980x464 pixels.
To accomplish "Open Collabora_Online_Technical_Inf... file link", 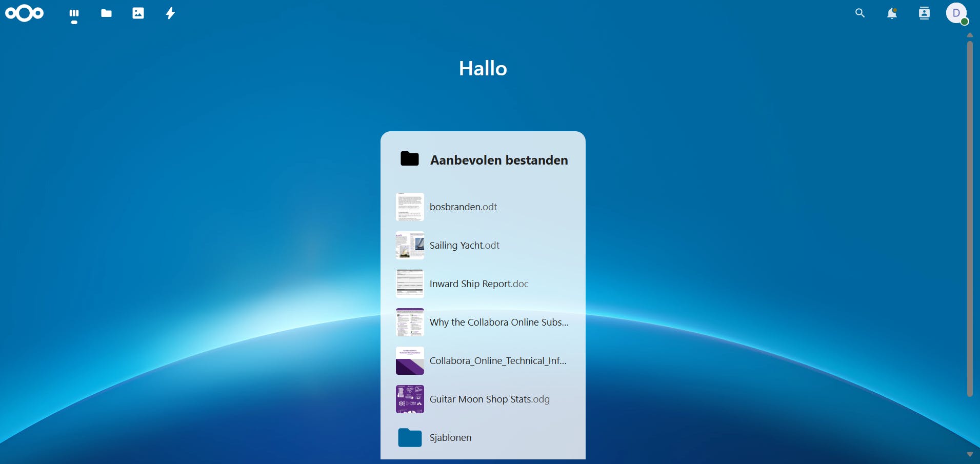I will pyautogui.click(x=498, y=360).
